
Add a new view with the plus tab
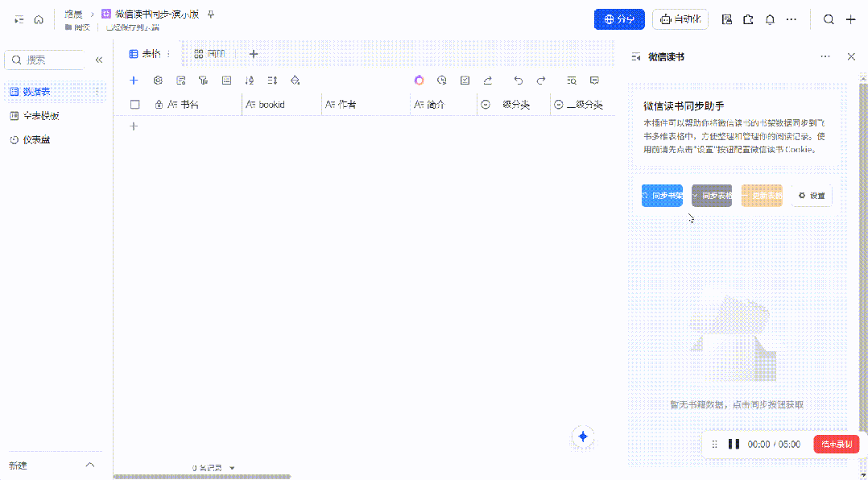[x=254, y=54]
